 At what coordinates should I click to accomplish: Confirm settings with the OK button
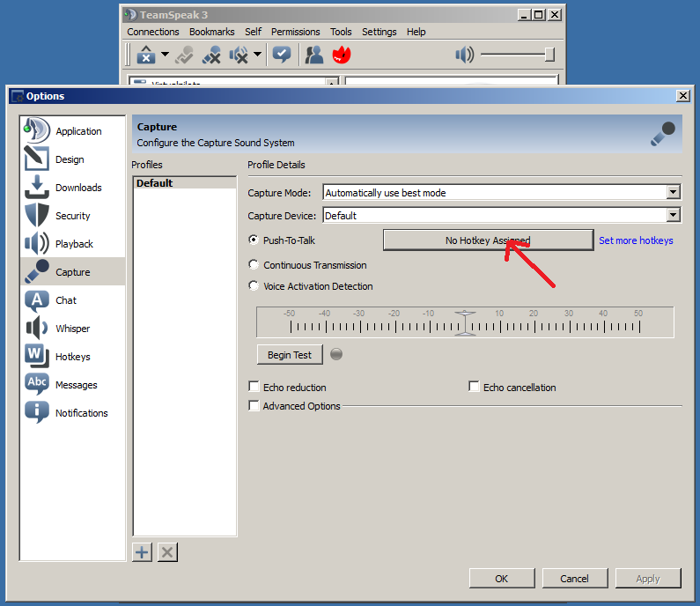tap(502, 579)
